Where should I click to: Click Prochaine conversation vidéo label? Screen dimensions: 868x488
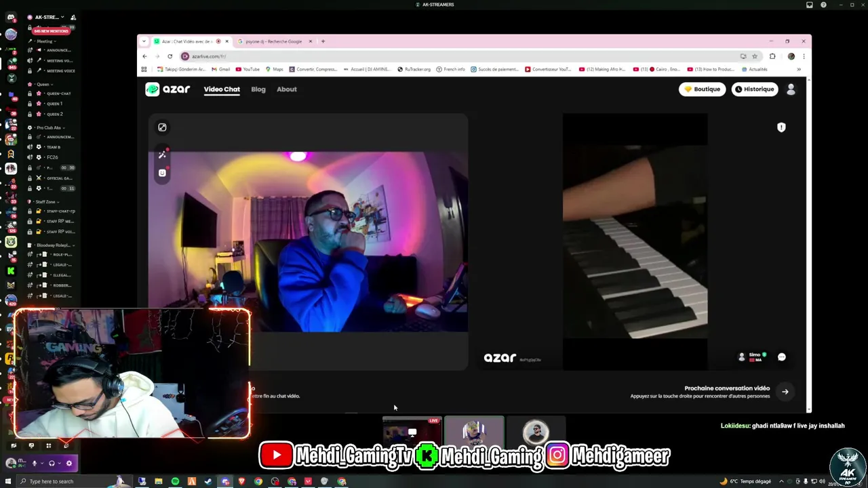727,388
